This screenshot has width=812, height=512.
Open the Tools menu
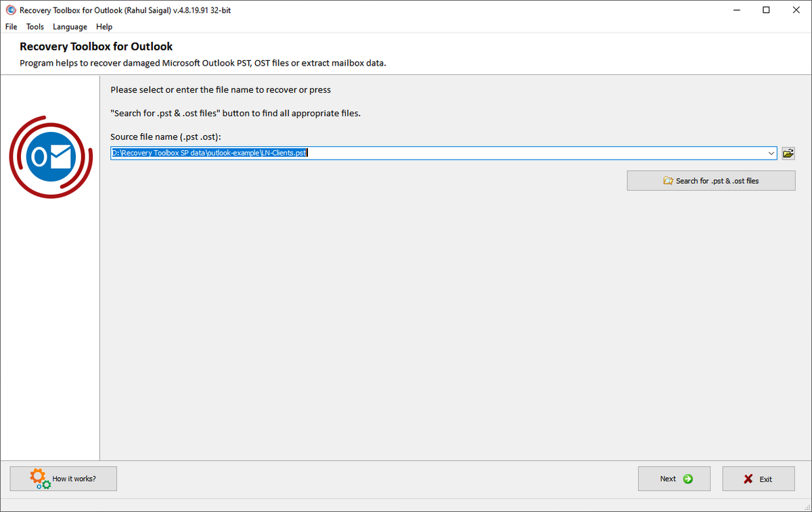[x=35, y=26]
